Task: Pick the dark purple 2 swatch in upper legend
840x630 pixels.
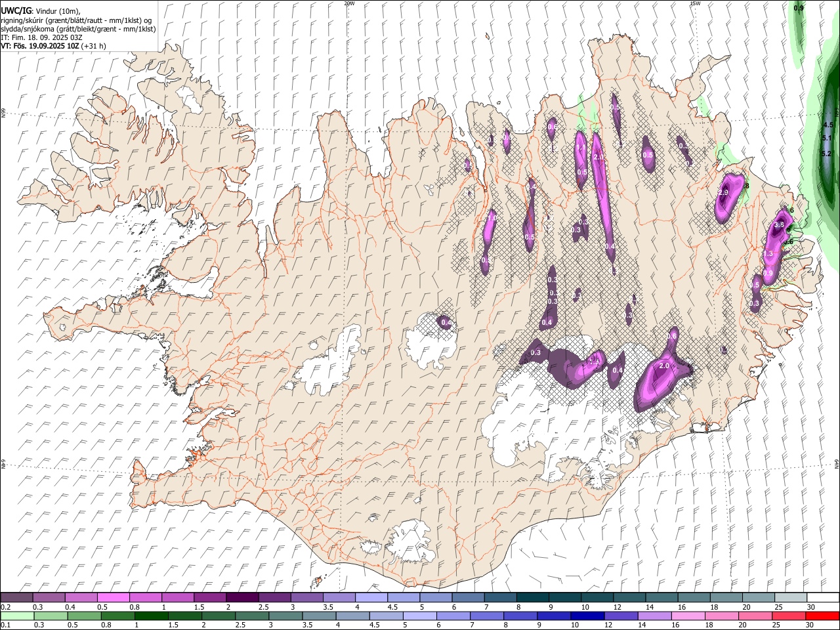Action: [x=242, y=598]
